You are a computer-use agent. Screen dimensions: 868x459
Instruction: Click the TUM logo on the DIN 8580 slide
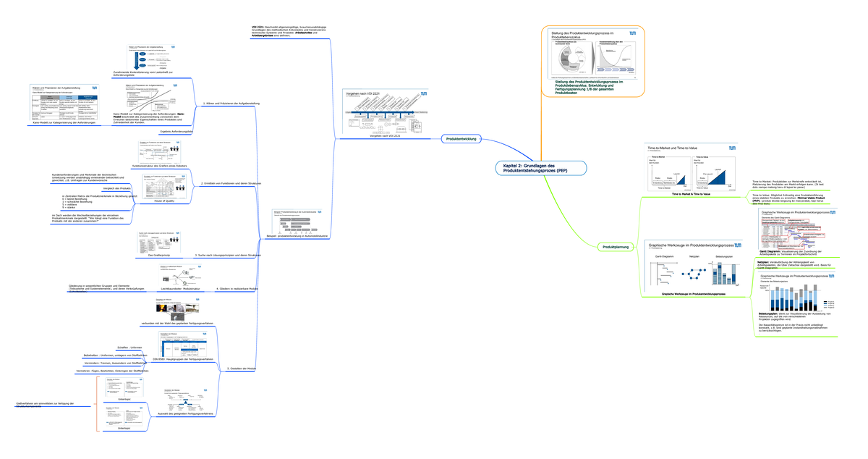pyautogui.click(x=205, y=334)
